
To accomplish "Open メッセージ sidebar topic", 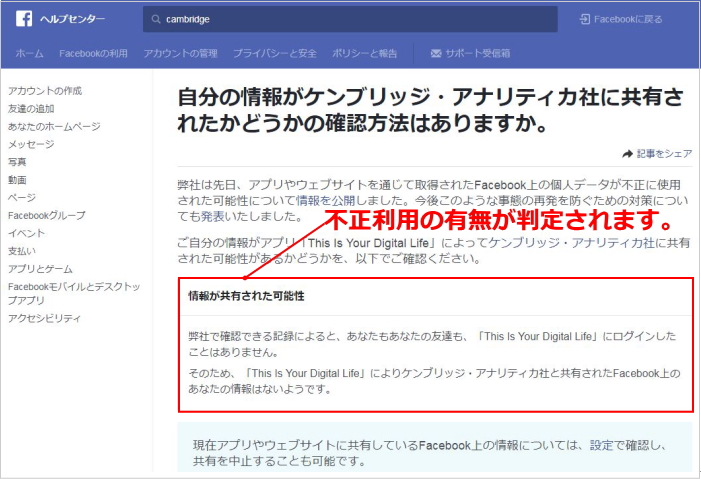I will (31, 144).
